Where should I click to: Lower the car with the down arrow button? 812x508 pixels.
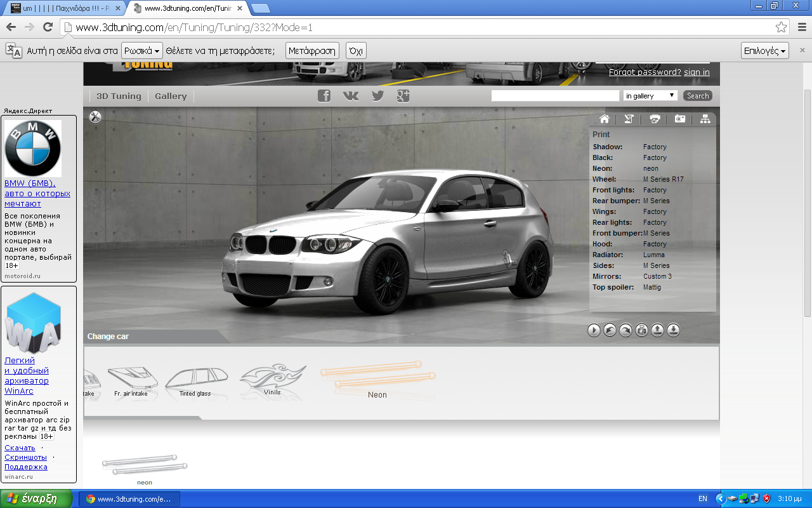(x=673, y=330)
